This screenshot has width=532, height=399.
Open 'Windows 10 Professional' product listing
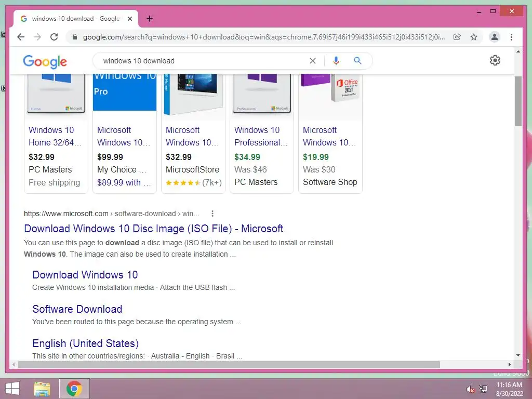click(261, 136)
